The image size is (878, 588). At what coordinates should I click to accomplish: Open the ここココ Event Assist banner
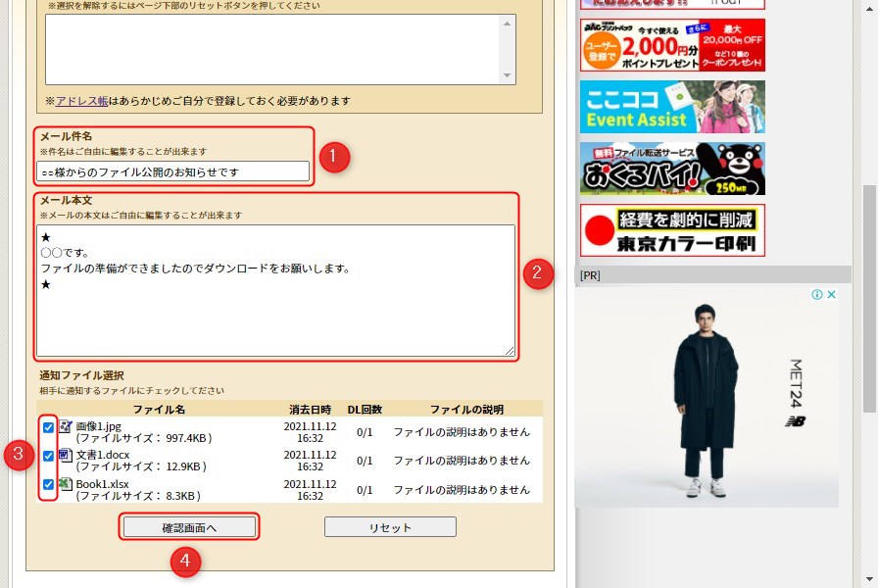[672, 107]
